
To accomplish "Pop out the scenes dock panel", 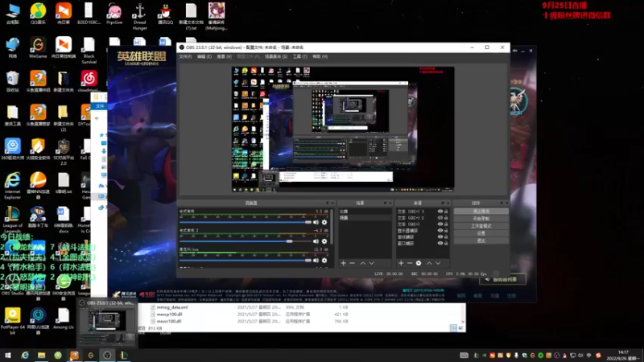I will pyautogui.click(x=385, y=203).
